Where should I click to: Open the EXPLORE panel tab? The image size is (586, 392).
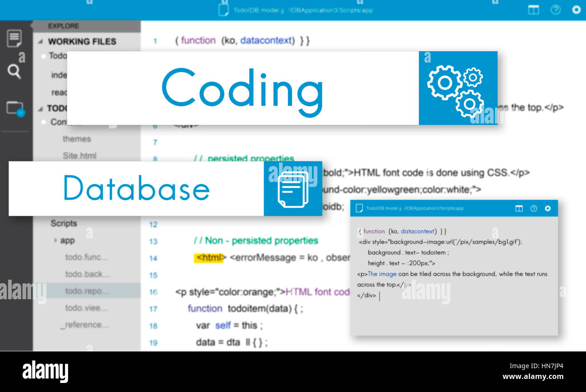[x=63, y=26]
